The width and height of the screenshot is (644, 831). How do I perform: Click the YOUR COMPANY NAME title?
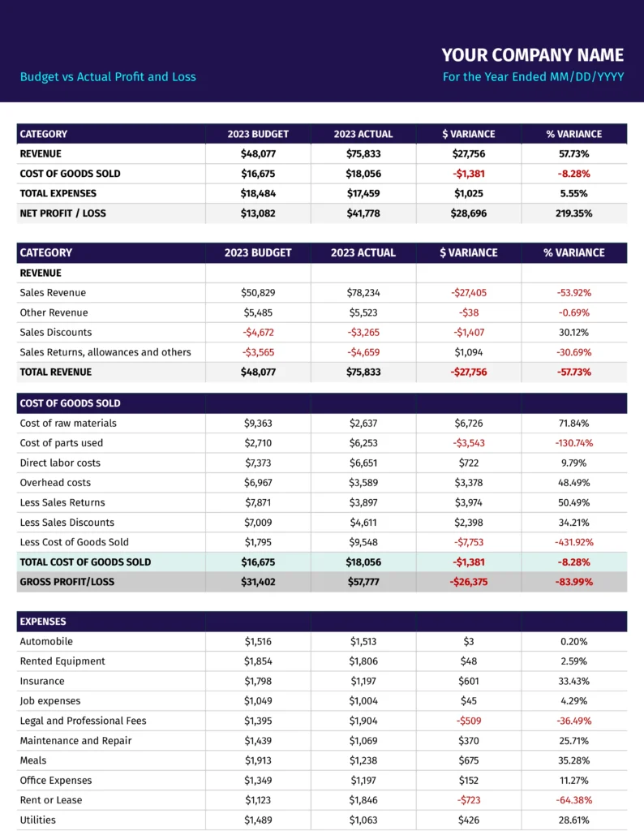click(532, 55)
